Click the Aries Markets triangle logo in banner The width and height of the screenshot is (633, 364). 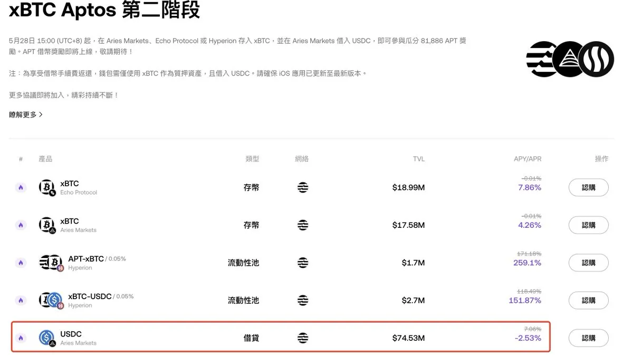[570, 59]
